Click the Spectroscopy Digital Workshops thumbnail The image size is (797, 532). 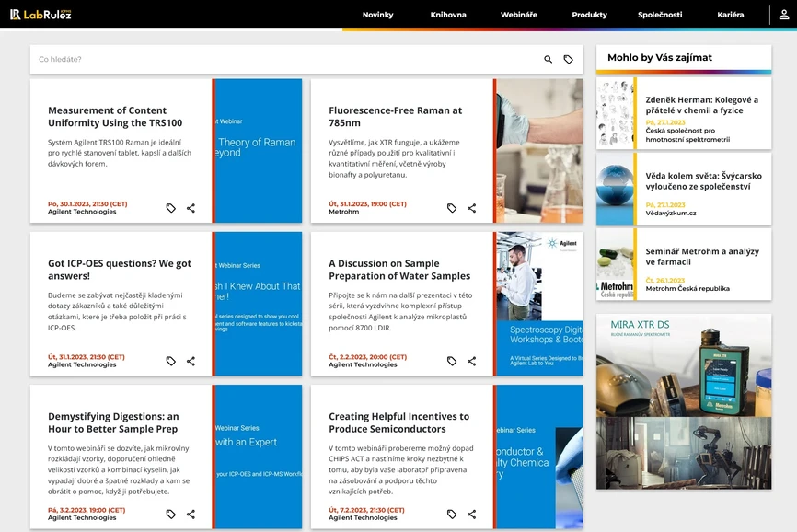(x=538, y=304)
